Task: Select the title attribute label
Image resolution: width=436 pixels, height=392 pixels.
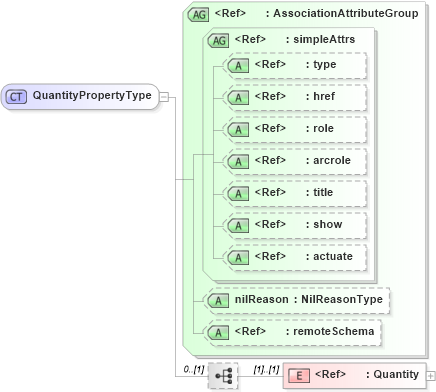Action: click(x=323, y=192)
